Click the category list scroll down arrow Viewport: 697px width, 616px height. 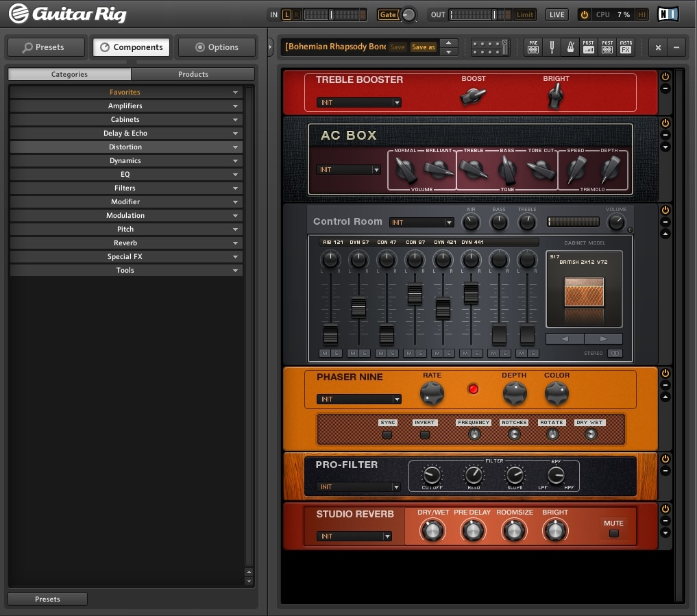249,581
